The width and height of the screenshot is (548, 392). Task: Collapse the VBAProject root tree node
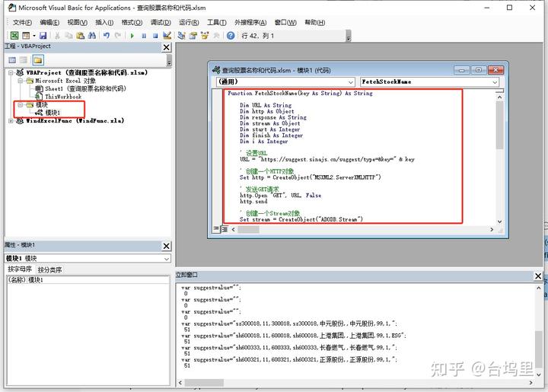(x=11, y=72)
